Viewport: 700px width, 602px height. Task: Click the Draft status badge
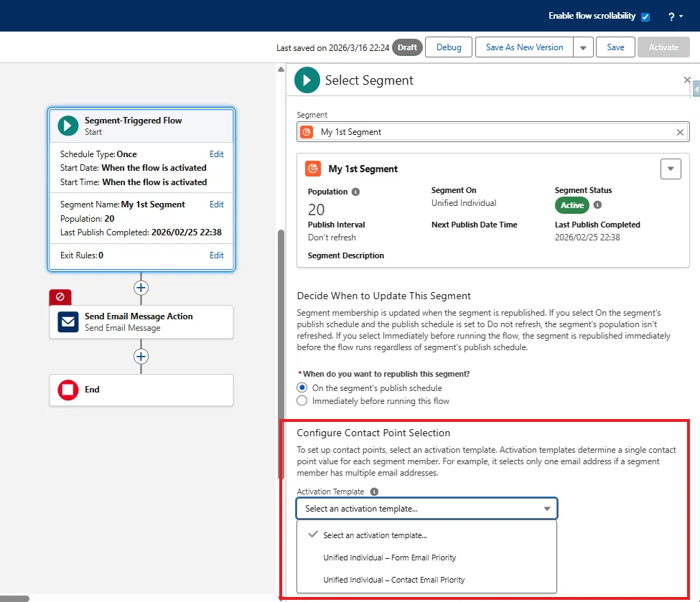click(x=407, y=47)
